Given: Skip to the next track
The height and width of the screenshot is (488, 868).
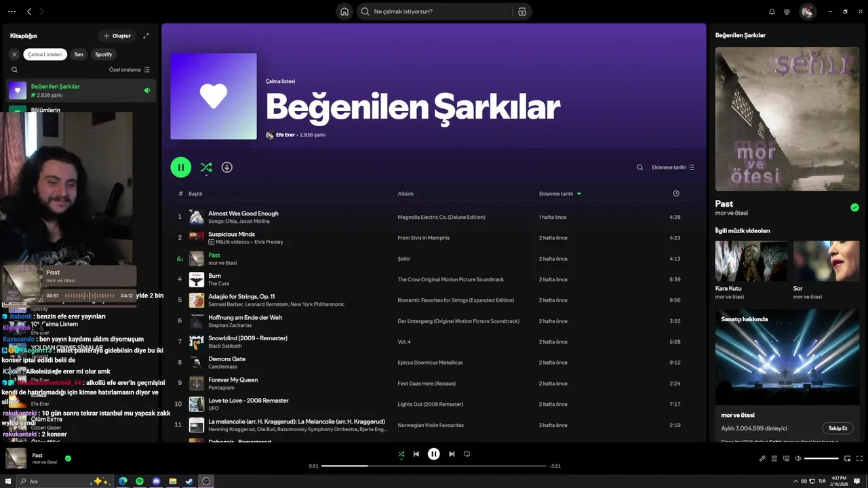Looking at the screenshot, I should pyautogui.click(x=452, y=454).
